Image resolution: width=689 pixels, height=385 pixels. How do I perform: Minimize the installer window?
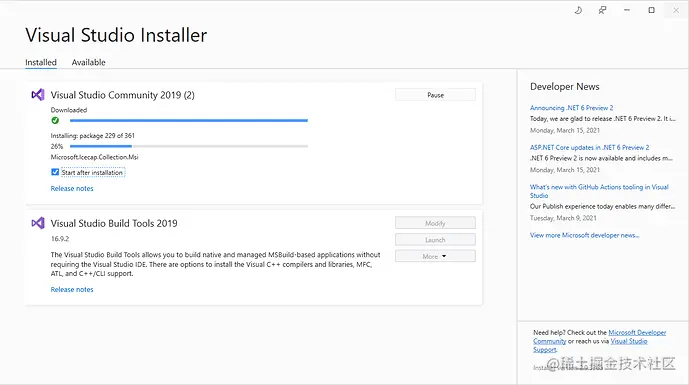click(x=627, y=10)
